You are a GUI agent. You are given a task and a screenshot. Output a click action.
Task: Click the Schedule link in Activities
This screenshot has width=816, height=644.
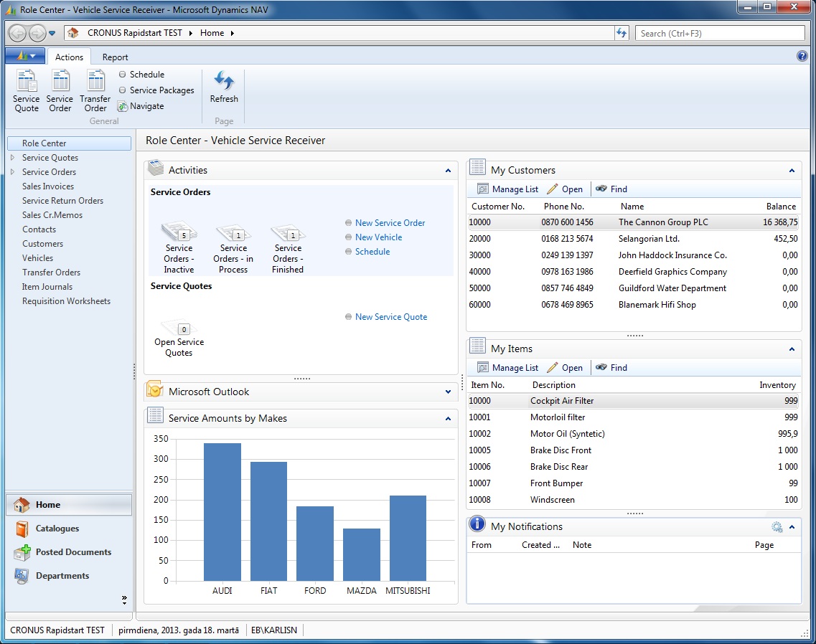click(372, 252)
